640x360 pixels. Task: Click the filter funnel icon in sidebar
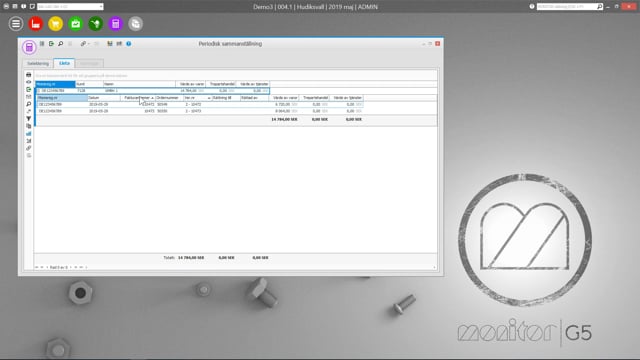point(29,119)
